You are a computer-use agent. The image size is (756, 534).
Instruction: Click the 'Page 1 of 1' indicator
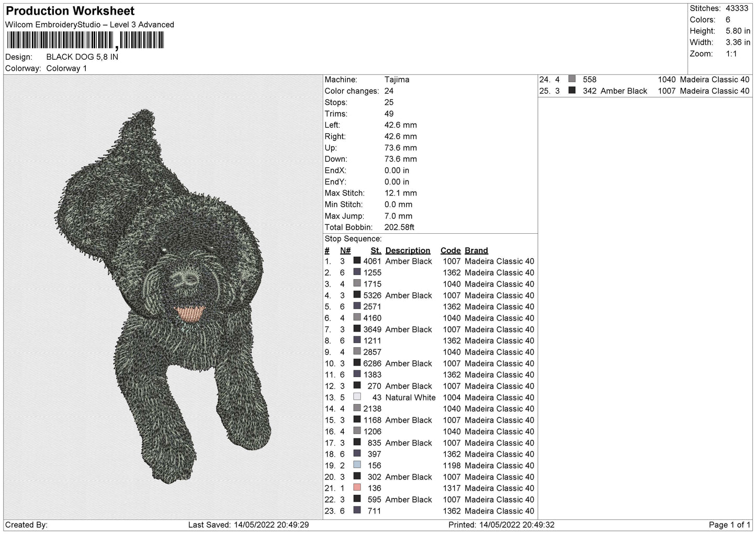coord(729,525)
